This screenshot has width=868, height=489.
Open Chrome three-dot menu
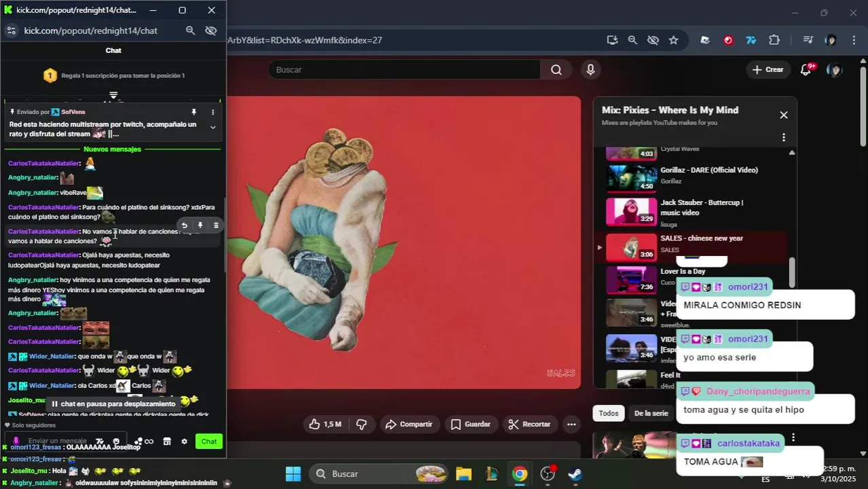(x=854, y=40)
